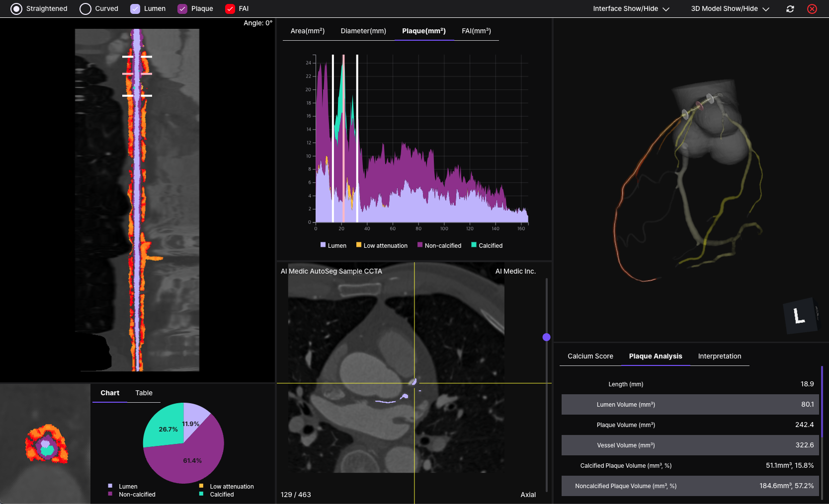
Task: Click the refresh icon in top bar
Action: click(790, 9)
